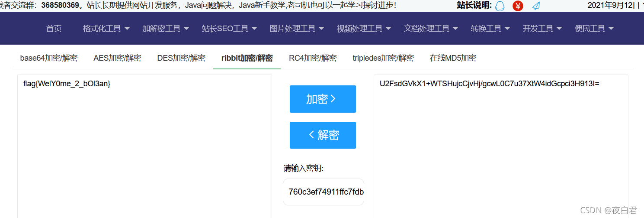The image size is (644, 218).
Task: Click the QQ penguin icon
Action: pyautogui.click(x=500, y=6)
